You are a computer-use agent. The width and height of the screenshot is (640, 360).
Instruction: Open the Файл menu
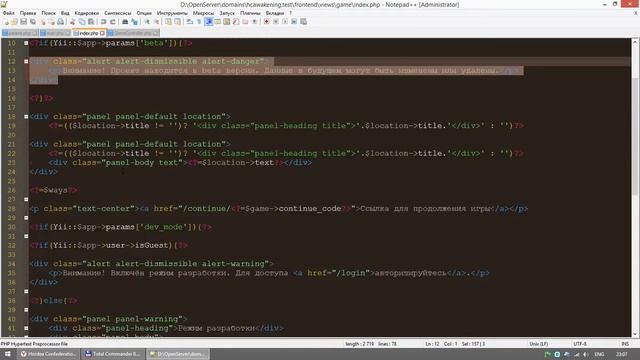point(9,13)
